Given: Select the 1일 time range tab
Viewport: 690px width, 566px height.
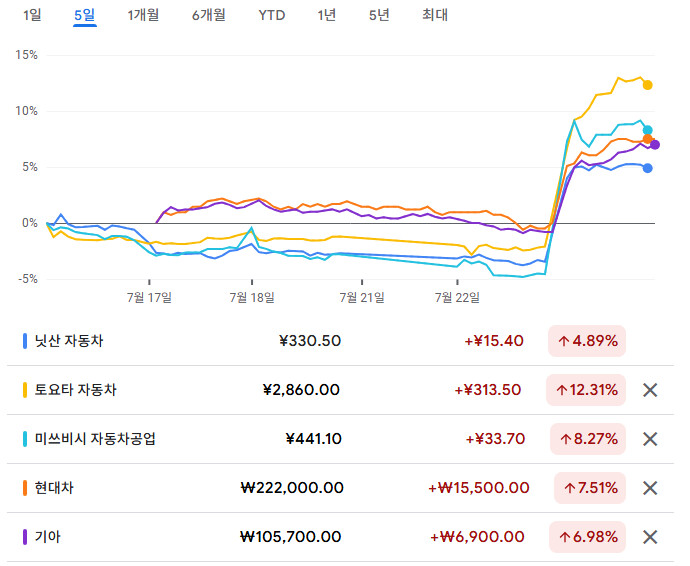Looking at the screenshot, I should (x=32, y=15).
